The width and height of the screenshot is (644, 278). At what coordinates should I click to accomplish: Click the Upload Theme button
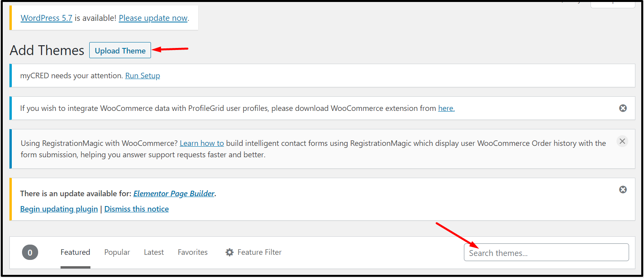pyautogui.click(x=120, y=51)
